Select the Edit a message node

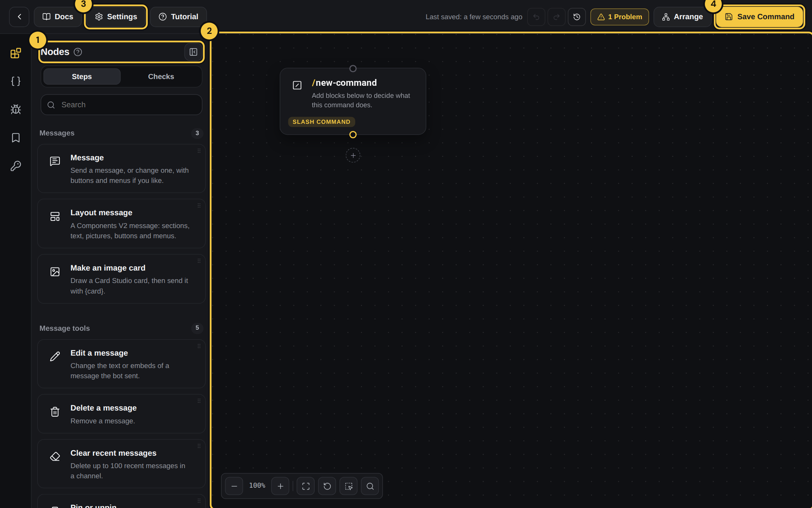[x=121, y=364]
